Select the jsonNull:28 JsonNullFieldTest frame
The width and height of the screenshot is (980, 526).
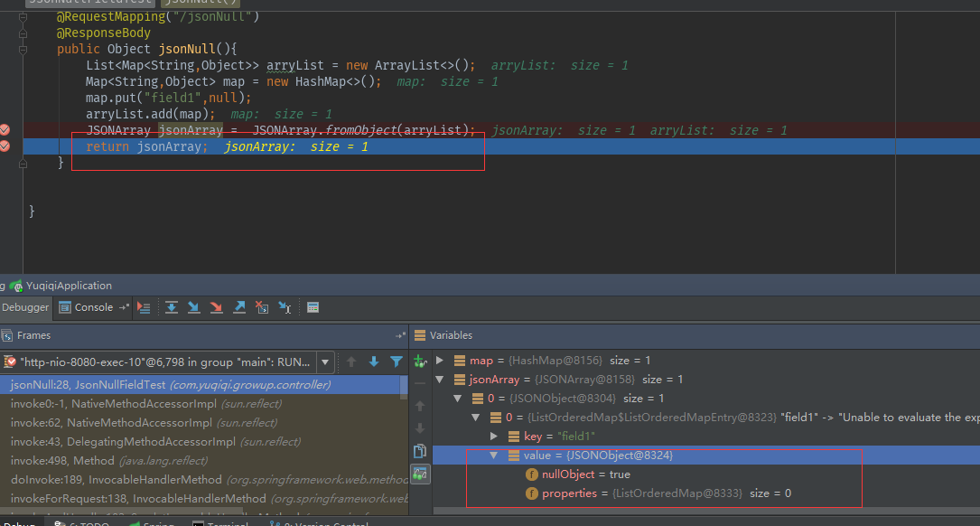[200, 385]
